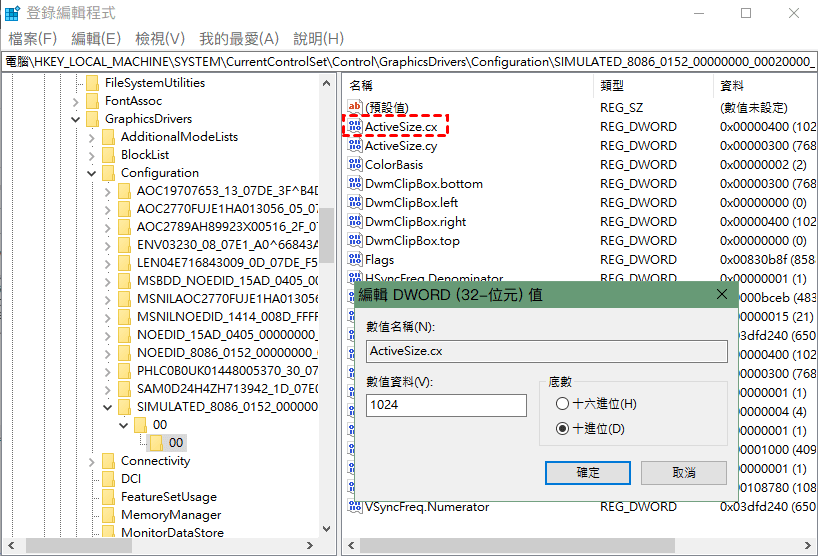
Task: Select the ActiveSize.cy DWORD icon
Action: [x=355, y=145]
